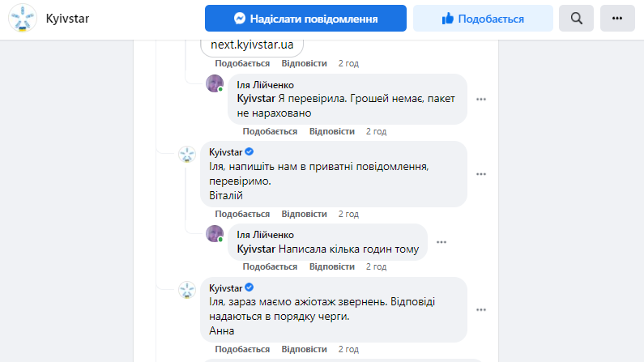Like Віталій's Kyivstar comment

pos(242,214)
